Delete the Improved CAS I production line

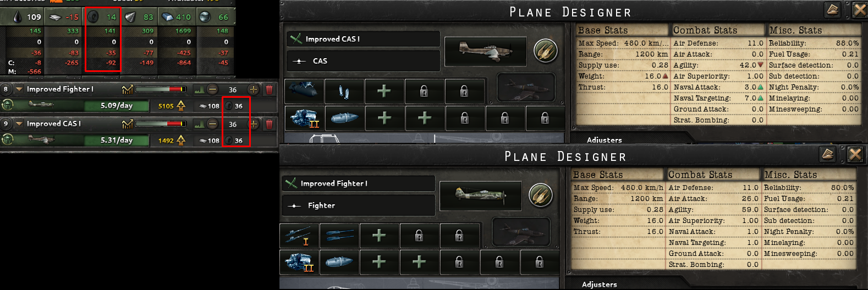click(x=269, y=124)
